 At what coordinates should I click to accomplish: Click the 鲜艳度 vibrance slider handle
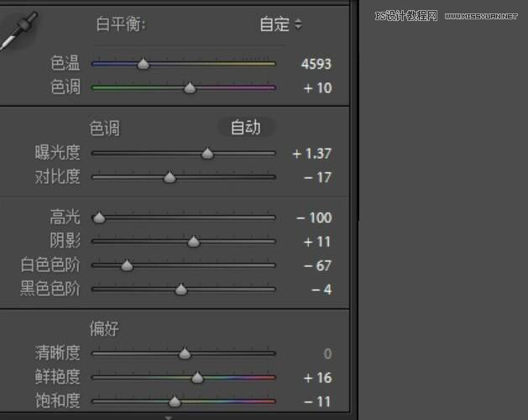197,378
